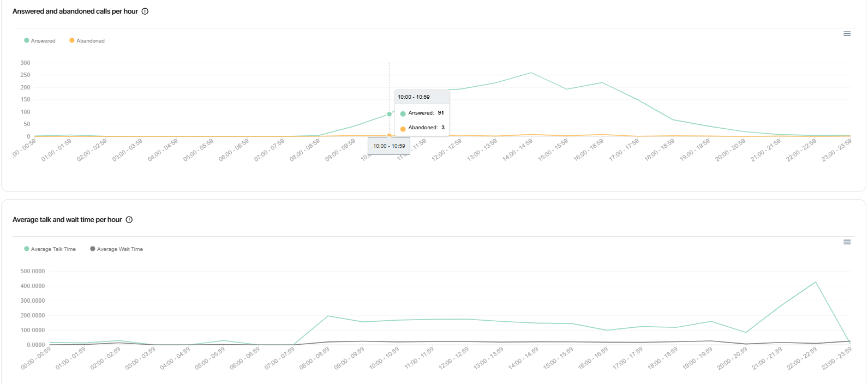The height and width of the screenshot is (384, 868).
Task: Click the tooltip header reading 10:00 - 10:59
Action: click(414, 97)
